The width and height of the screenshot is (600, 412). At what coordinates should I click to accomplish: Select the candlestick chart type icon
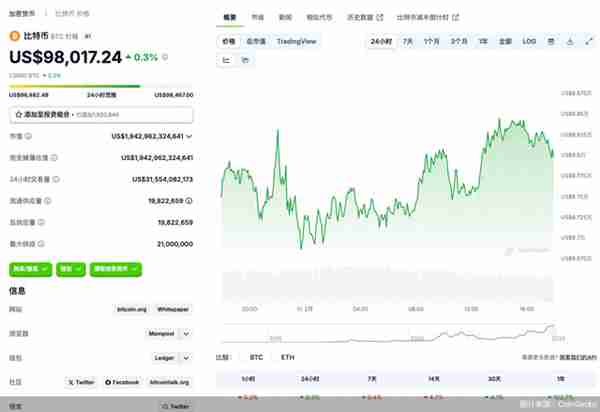click(245, 60)
